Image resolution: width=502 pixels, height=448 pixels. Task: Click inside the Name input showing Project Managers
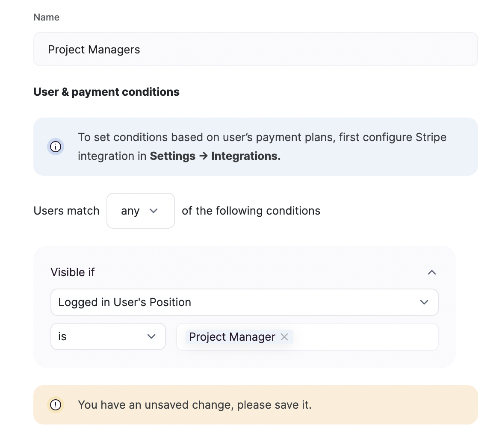click(171, 49)
